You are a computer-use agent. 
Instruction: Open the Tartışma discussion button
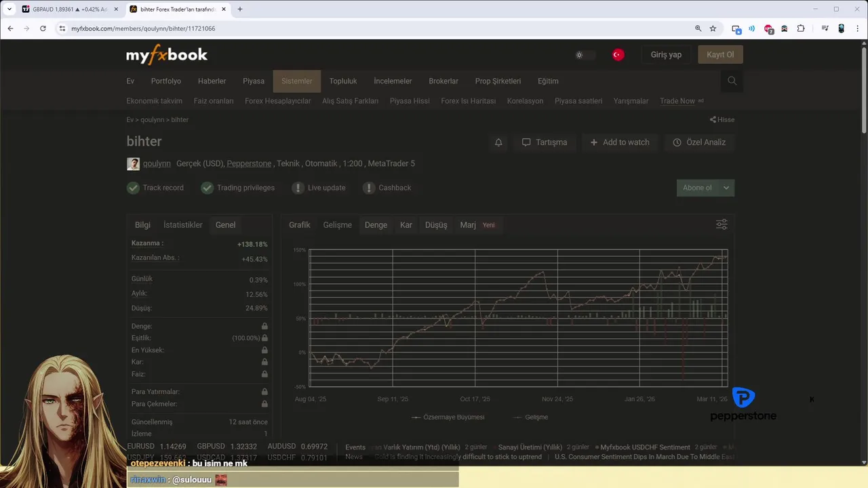[545, 142]
